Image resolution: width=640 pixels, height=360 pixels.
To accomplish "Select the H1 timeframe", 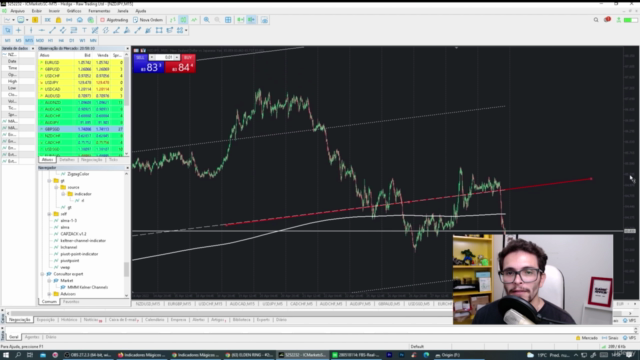I will 50,40.
